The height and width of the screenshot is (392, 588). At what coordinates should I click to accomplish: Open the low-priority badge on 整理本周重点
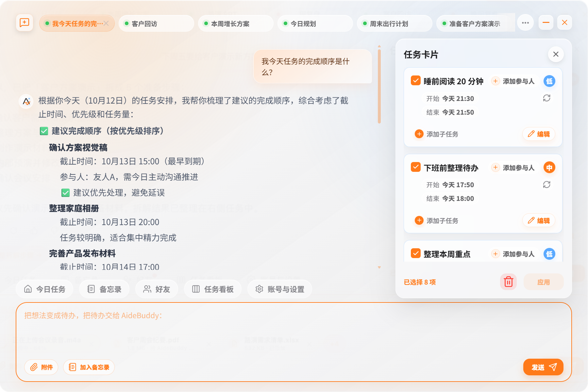click(549, 254)
